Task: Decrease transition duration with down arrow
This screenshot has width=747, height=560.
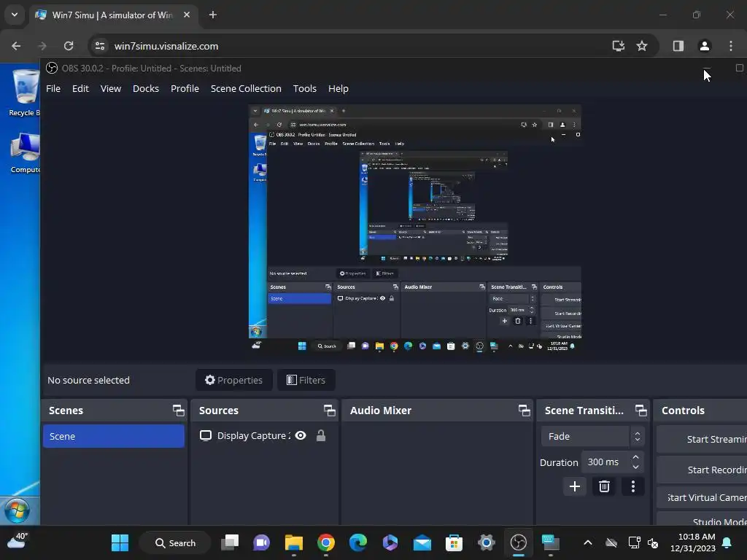Action: [x=635, y=467]
